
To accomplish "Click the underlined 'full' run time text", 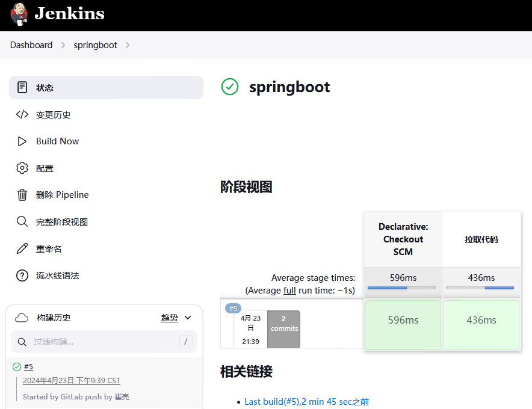I will [289, 291].
